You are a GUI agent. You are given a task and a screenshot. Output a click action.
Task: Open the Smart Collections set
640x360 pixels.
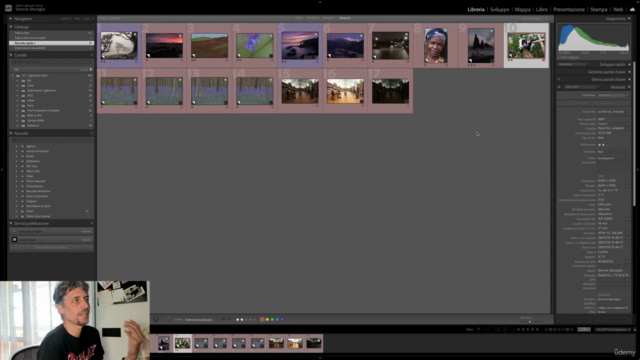click(37, 196)
